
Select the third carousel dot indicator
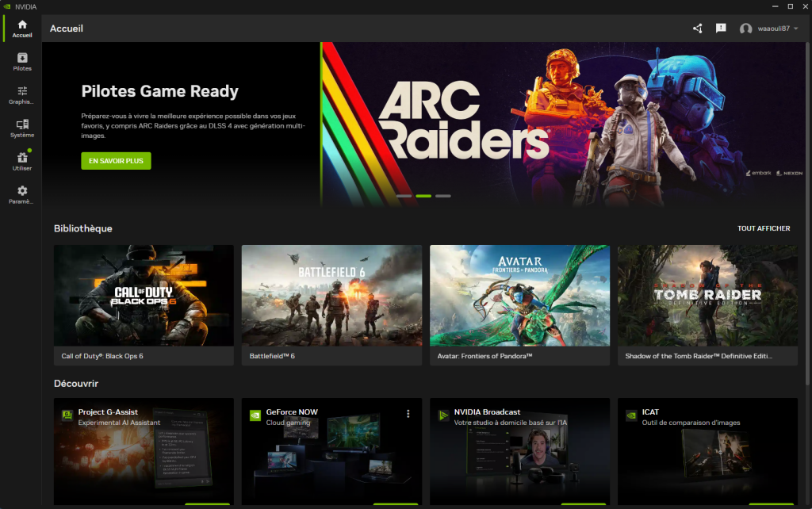click(442, 195)
